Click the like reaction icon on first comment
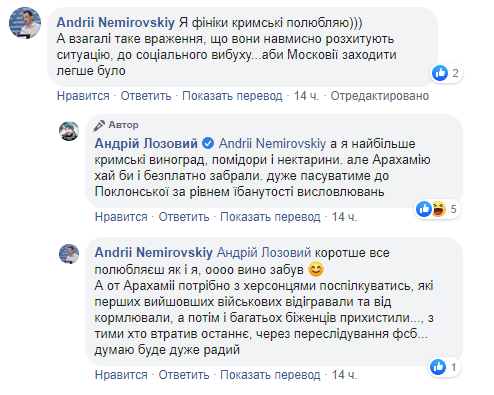The image size is (494, 395). point(440,73)
